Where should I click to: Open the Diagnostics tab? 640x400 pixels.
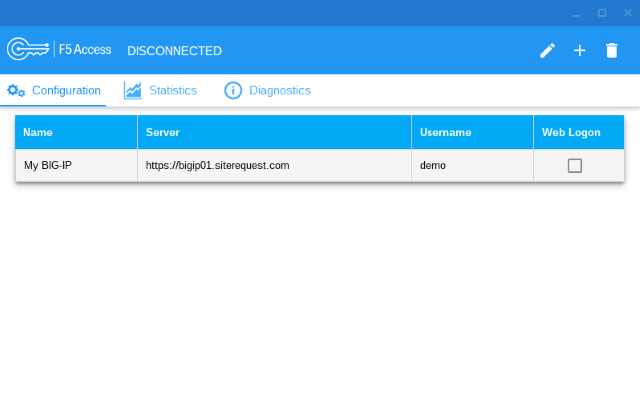point(267,90)
